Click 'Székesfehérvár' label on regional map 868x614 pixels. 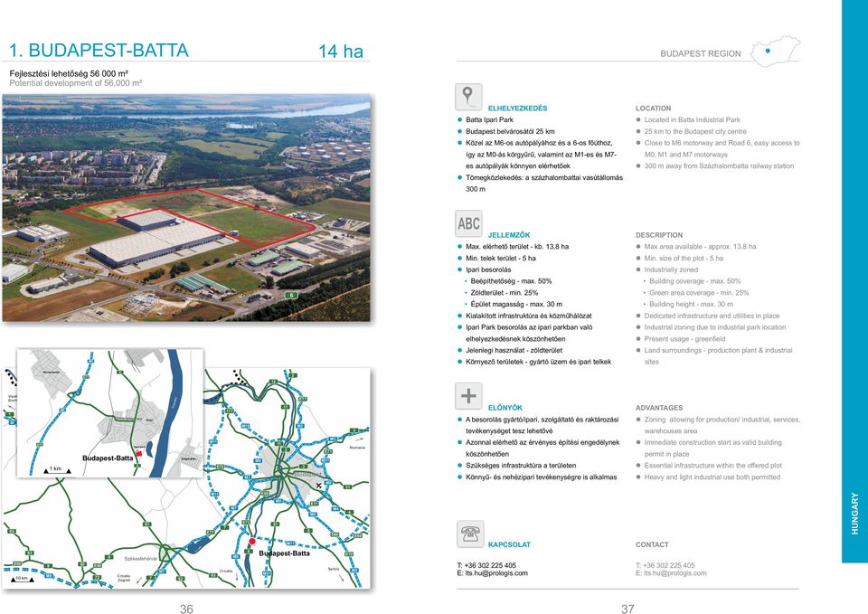pyautogui.click(x=141, y=559)
